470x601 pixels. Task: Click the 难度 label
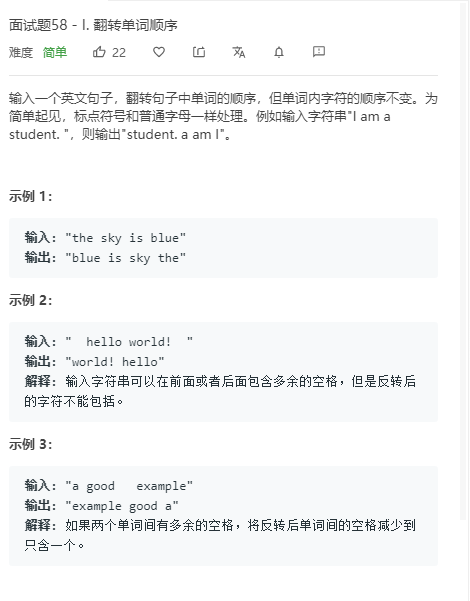[x=21, y=53]
